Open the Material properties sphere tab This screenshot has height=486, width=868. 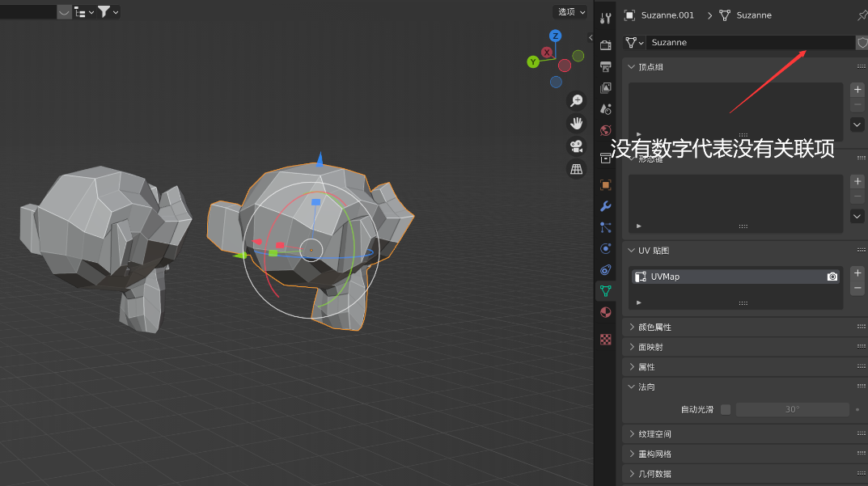pos(606,312)
